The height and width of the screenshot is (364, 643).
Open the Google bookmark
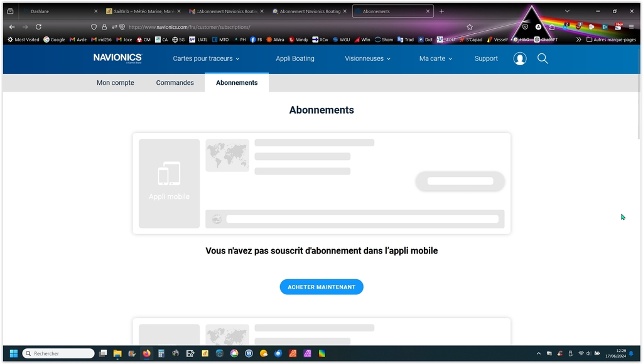pyautogui.click(x=54, y=40)
